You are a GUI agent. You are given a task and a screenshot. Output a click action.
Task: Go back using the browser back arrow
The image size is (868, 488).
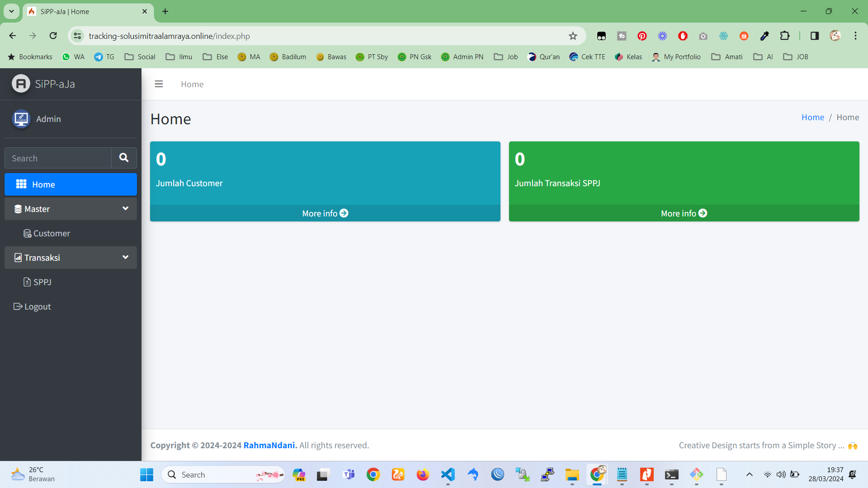point(13,36)
